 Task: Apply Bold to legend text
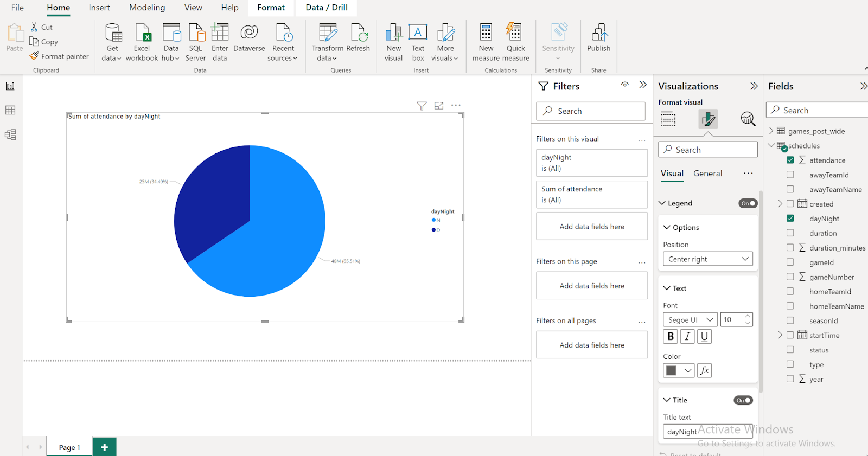(x=671, y=336)
